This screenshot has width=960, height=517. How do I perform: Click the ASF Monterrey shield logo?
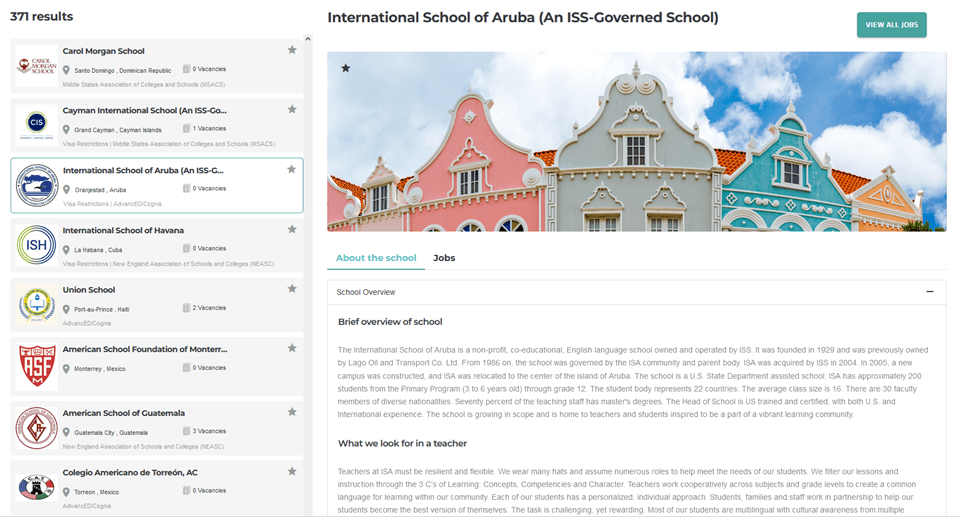[x=37, y=366]
